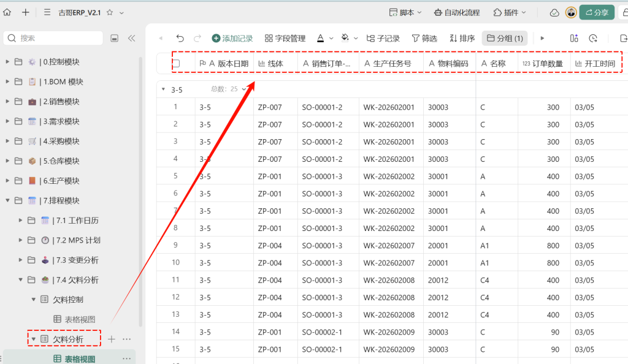
Task: Open 总数: 25 summary dropdown
Action: [x=229, y=89]
